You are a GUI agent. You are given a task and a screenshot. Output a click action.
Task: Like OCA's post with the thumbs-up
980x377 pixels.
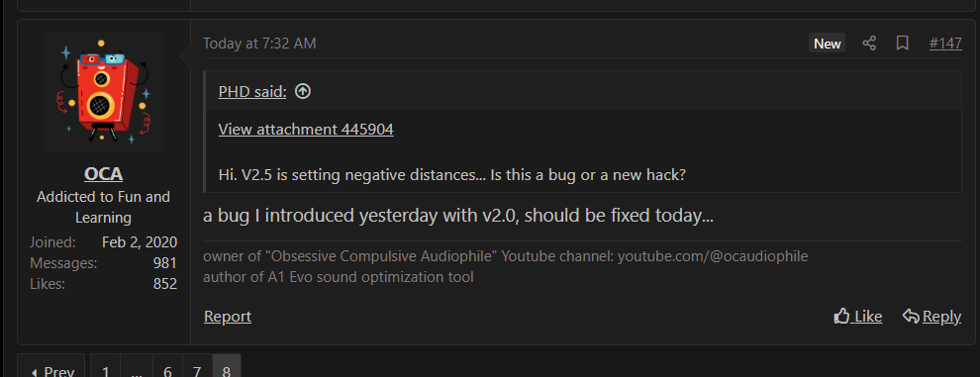(857, 317)
